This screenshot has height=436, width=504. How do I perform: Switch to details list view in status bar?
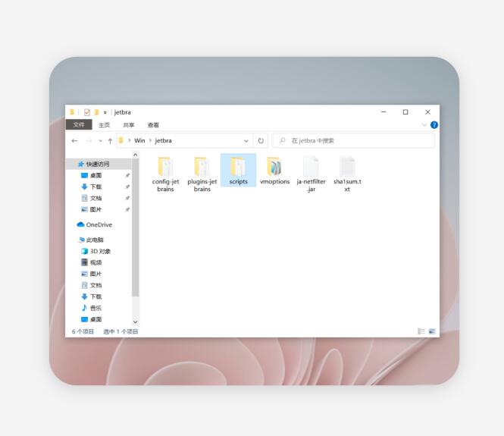[x=421, y=331]
